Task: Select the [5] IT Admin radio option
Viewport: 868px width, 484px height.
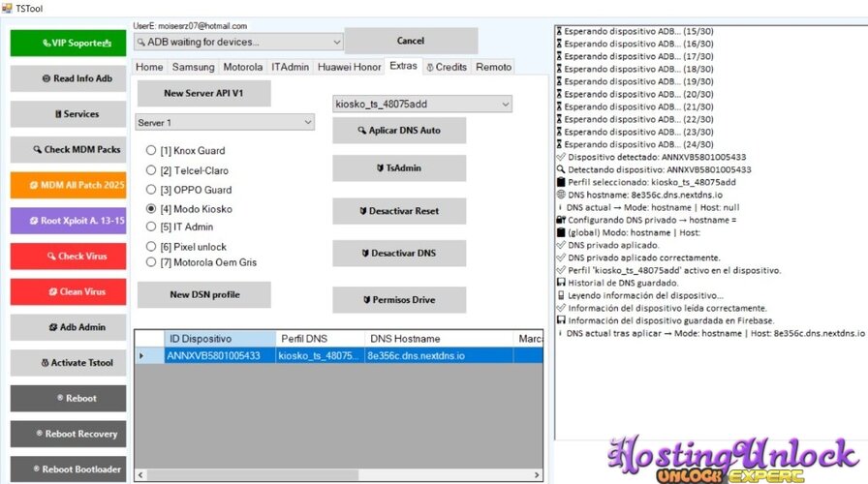Action: coord(179,227)
